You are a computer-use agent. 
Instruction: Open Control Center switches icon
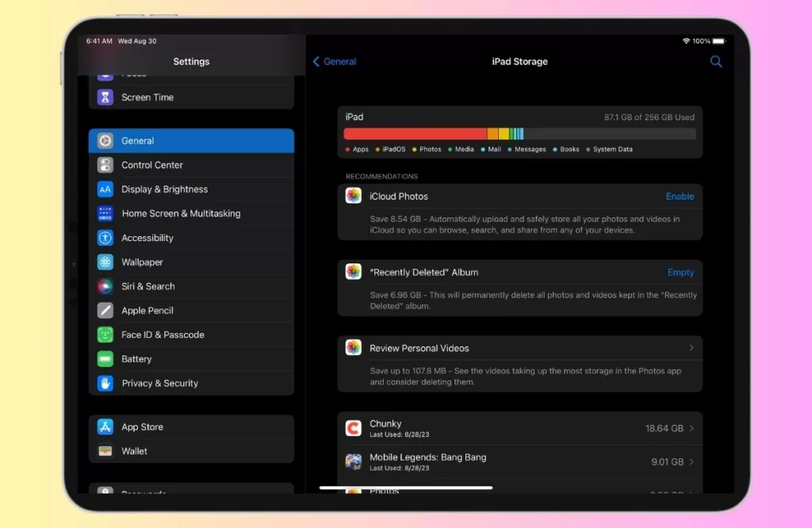coord(105,165)
